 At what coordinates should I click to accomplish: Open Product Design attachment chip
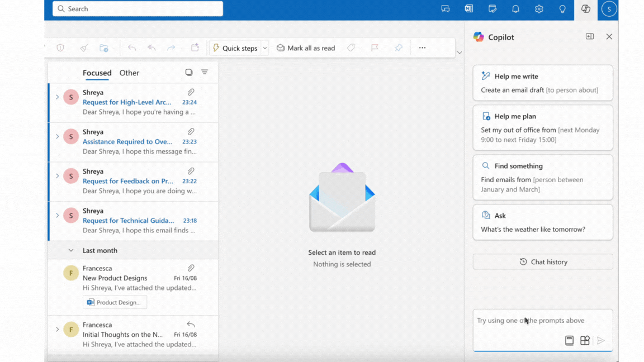pyautogui.click(x=115, y=302)
